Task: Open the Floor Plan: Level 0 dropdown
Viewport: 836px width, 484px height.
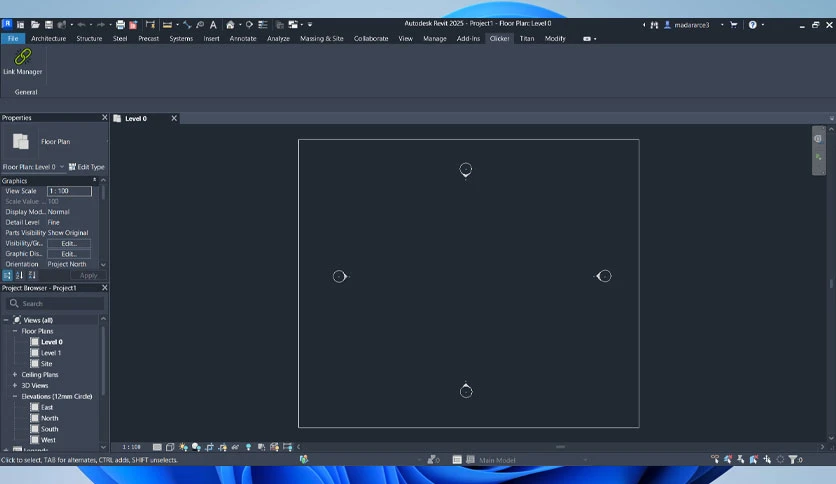Action: click(33, 167)
